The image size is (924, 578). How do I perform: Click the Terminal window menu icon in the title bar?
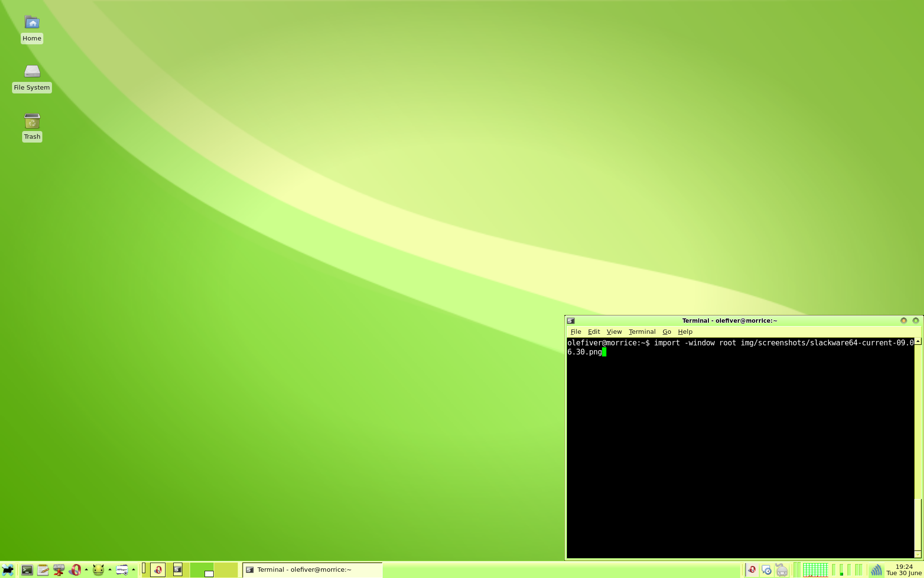point(571,321)
